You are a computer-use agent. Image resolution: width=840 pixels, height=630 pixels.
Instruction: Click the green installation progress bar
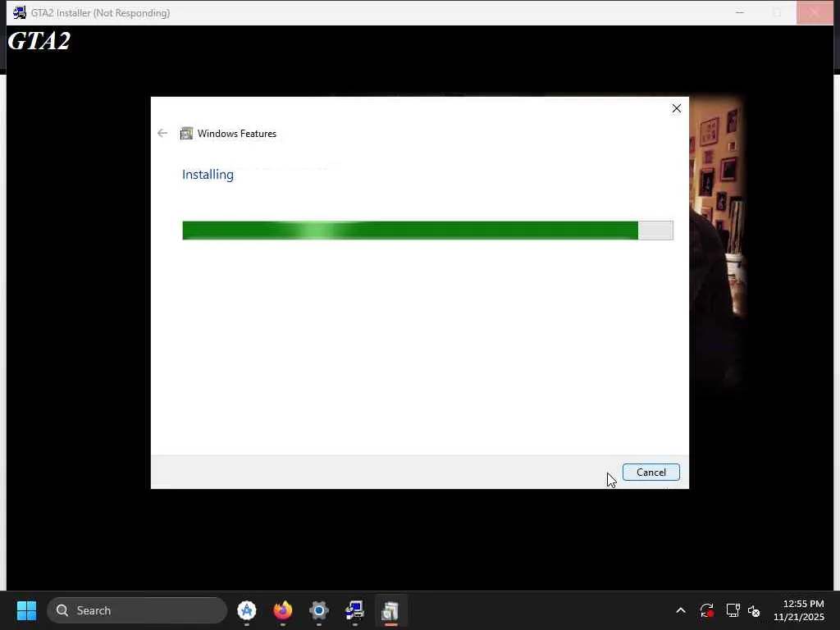tap(427, 231)
